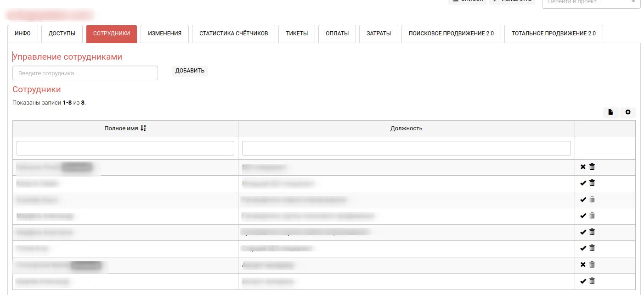This screenshot has height=295, width=644.
Task: Click the Полное имя filter input box
Action: 125,148
